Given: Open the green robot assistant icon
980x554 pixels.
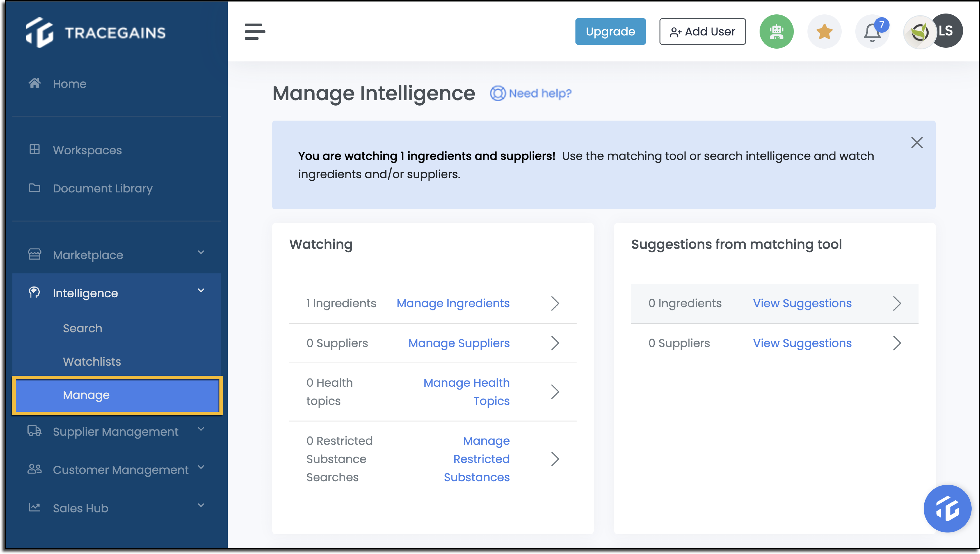Looking at the screenshot, I should click(776, 31).
